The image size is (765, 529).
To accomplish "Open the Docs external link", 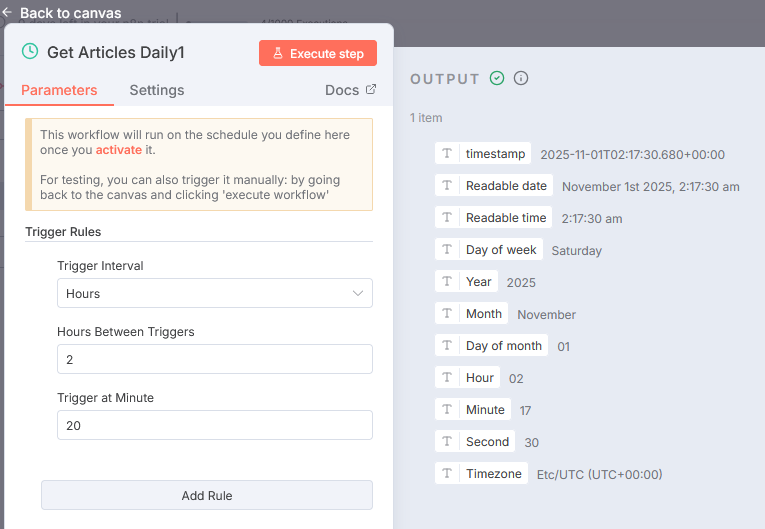I will pos(351,90).
